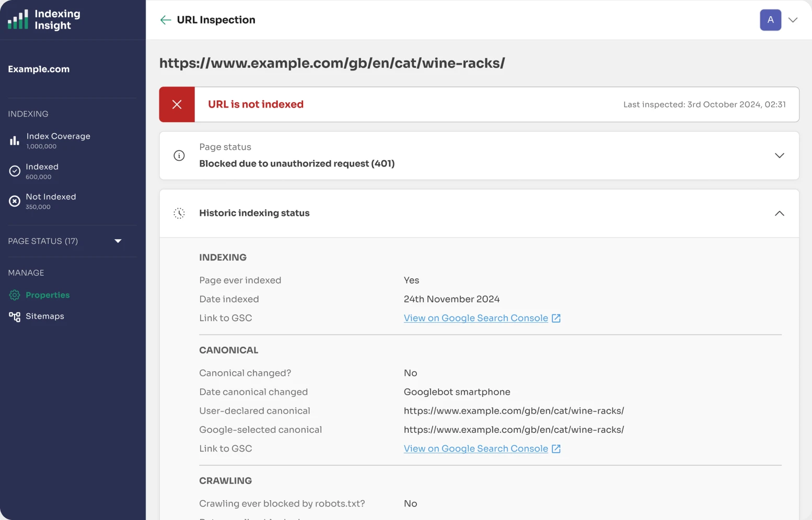Click the Not Indexed cross circle icon
Screen dimensions: 812x520
(15, 201)
